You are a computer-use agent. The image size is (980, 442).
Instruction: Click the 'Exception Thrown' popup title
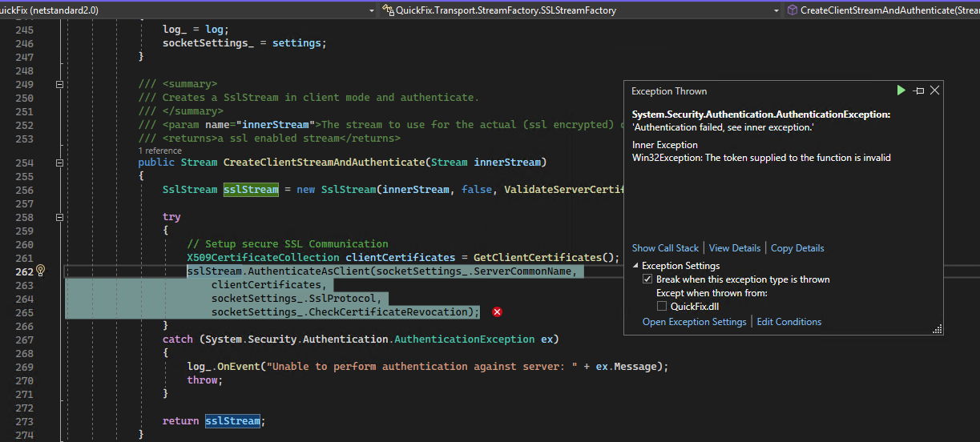[x=669, y=91]
